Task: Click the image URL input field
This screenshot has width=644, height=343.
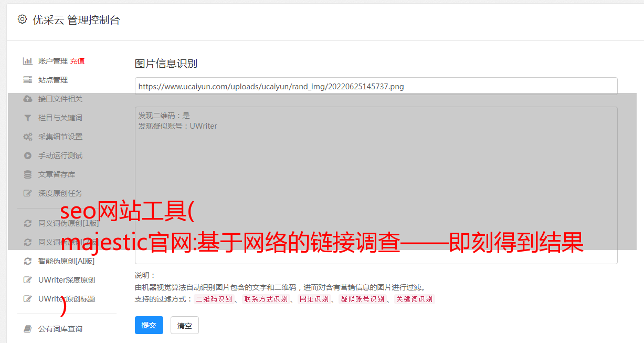Action: pos(376,86)
